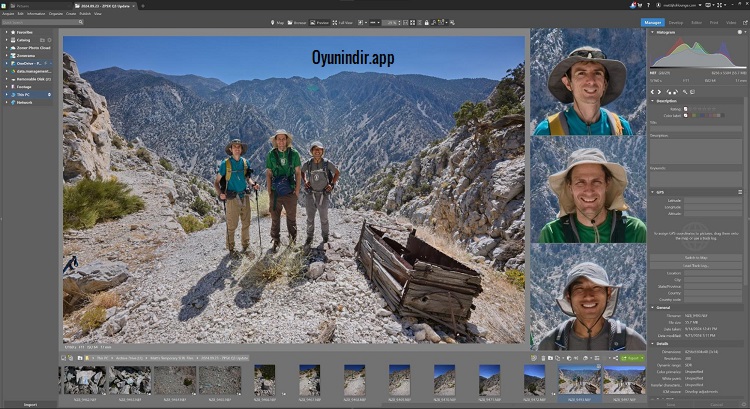Click the green-shirt hiker face preview
Viewport: 750px width, 409px height.
[588, 189]
